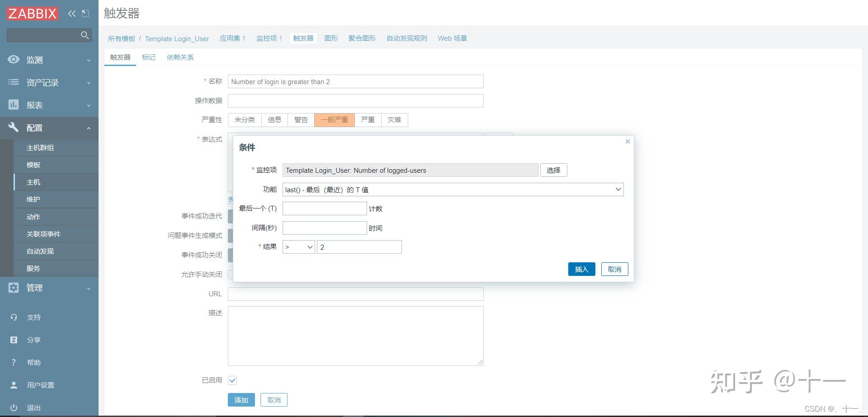The height and width of the screenshot is (417, 868).
Task: Click the 最后一个 (T) input field
Action: coord(325,208)
